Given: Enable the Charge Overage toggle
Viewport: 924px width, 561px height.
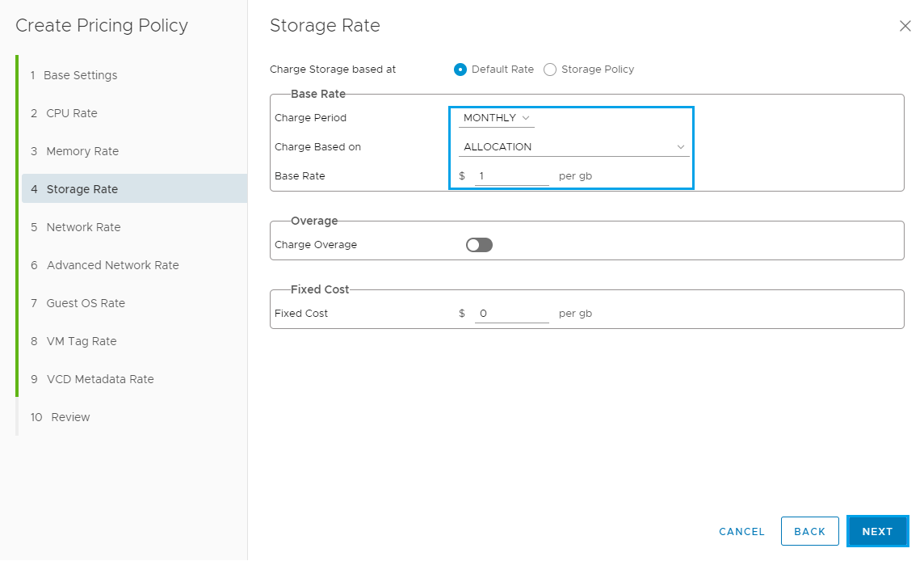Looking at the screenshot, I should tap(479, 245).
